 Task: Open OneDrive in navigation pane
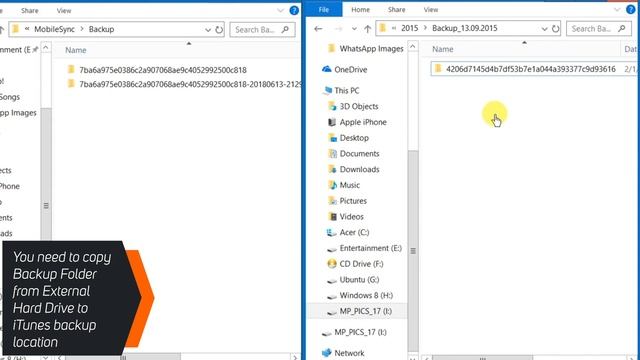(350, 70)
